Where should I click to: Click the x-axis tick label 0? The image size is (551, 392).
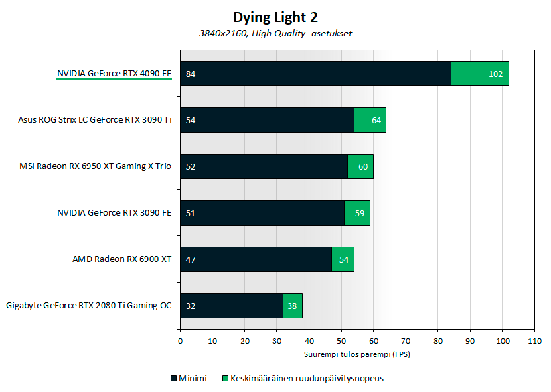point(181,341)
